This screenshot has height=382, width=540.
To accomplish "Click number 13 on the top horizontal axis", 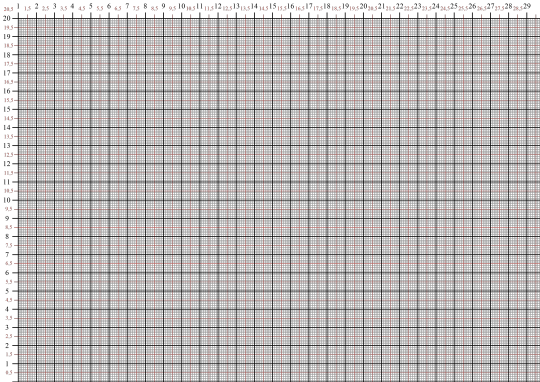I will coord(236,6).
